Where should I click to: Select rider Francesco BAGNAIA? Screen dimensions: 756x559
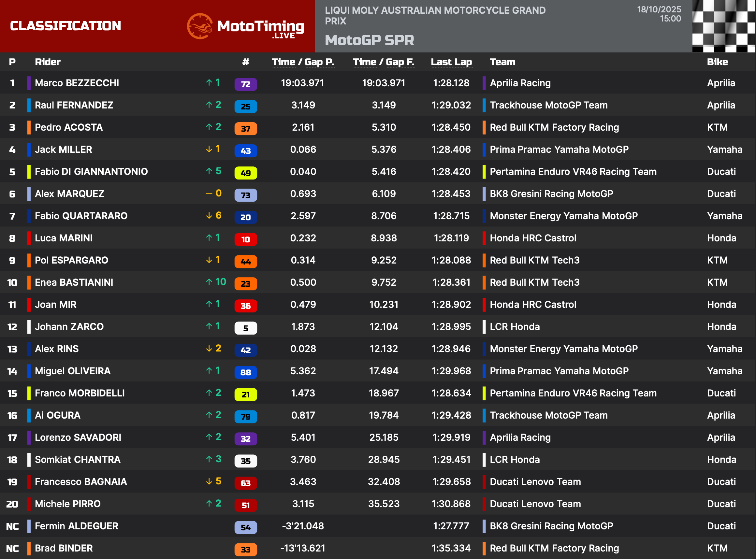[x=81, y=481]
